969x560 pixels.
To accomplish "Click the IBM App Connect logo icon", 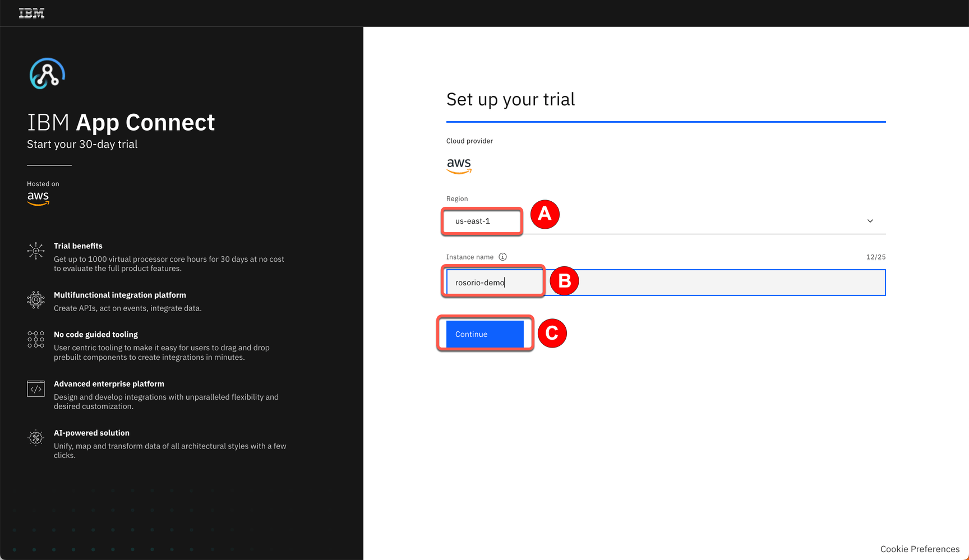I will tap(47, 73).
